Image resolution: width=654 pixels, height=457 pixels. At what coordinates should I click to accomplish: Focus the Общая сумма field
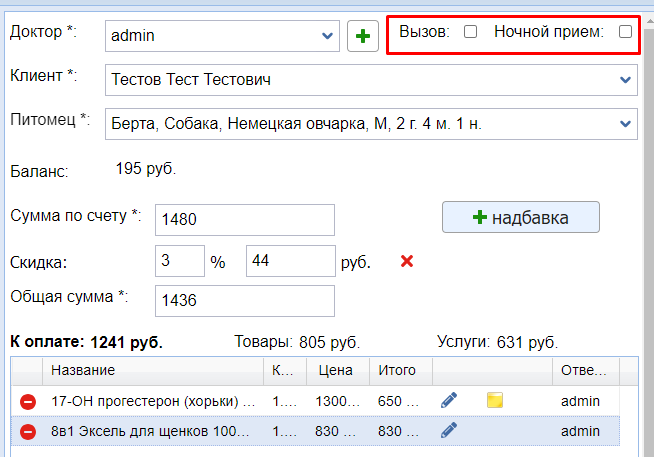[x=245, y=300]
